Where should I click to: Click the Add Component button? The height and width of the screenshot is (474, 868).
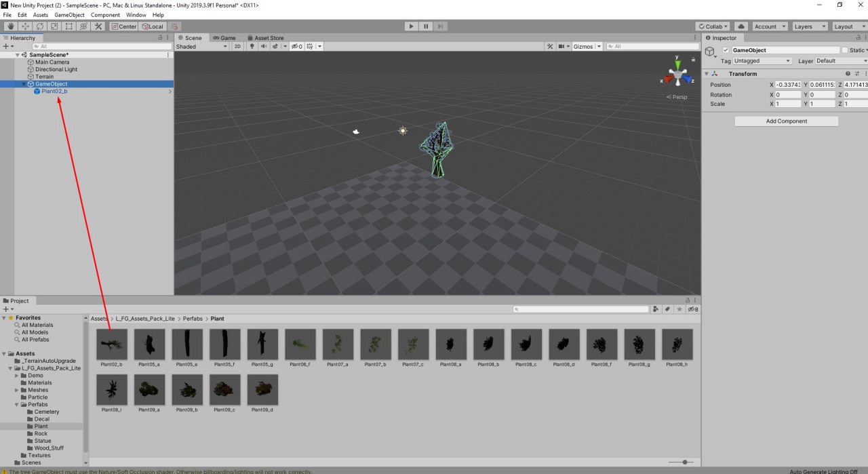pos(787,121)
